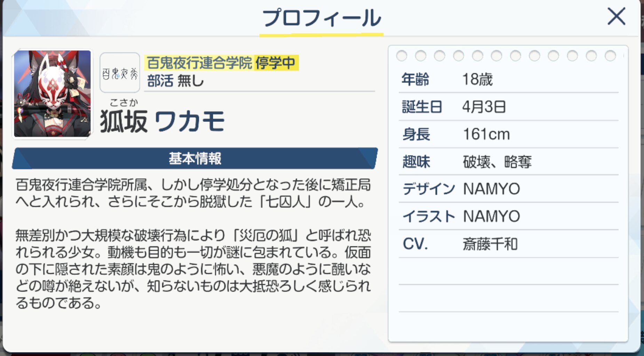The width and height of the screenshot is (644, 356).
Task: Click the character name 狐坂 ワカモ
Action: coord(162,122)
